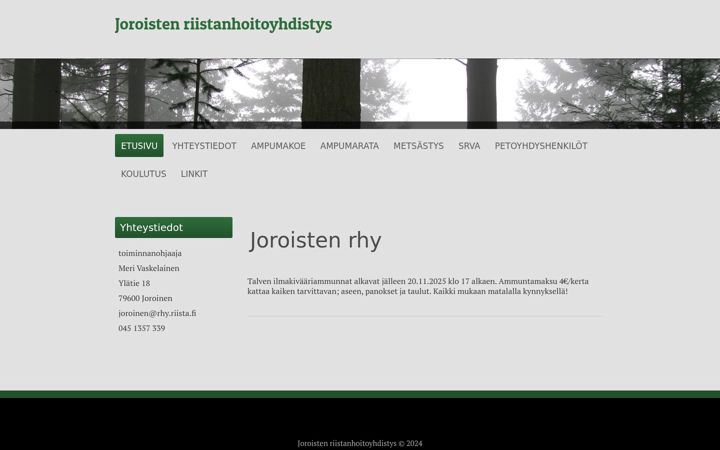
Task: Click the text 79600 Joroinen
Action: pos(145,298)
